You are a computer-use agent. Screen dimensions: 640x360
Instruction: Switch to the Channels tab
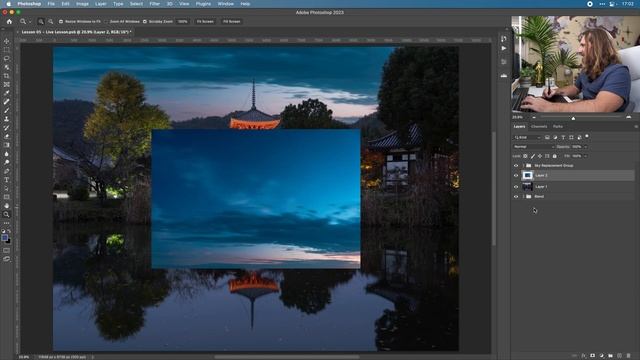point(539,127)
